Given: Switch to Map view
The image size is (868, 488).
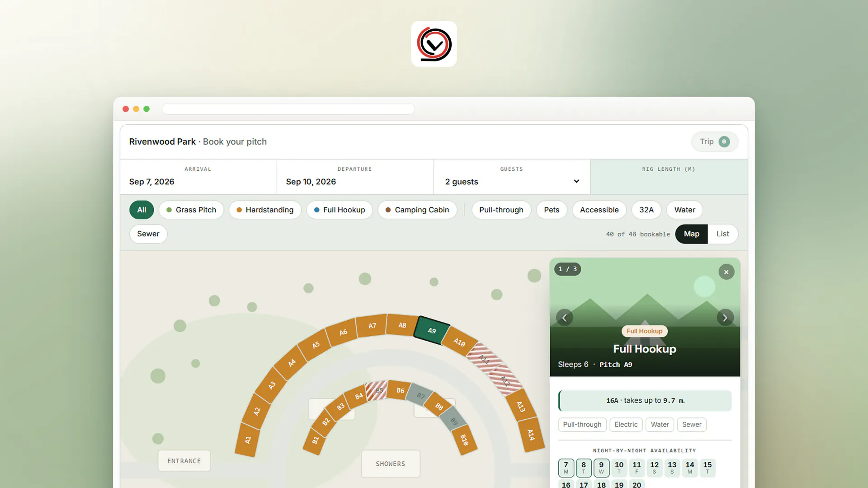Looking at the screenshot, I should click(692, 234).
